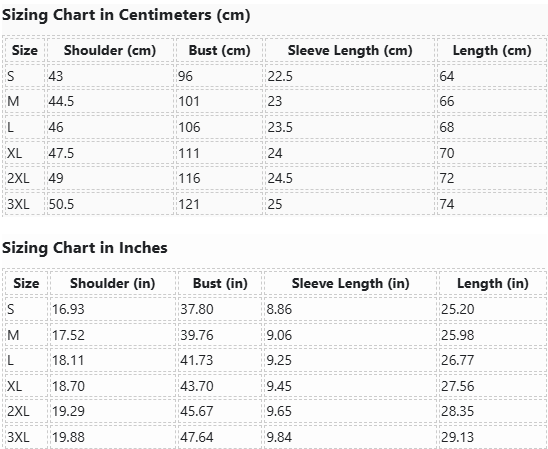Select the length value 74
The height and width of the screenshot is (449, 548).
click(447, 204)
